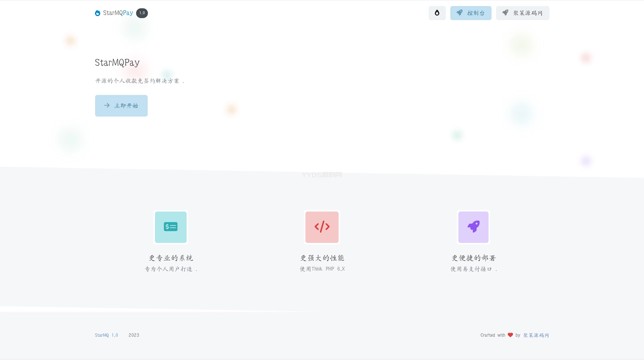Click the rocket icon in 控制台 button
Image resolution: width=644 pixels, height=360 pixels.
(x=459, y=13)
